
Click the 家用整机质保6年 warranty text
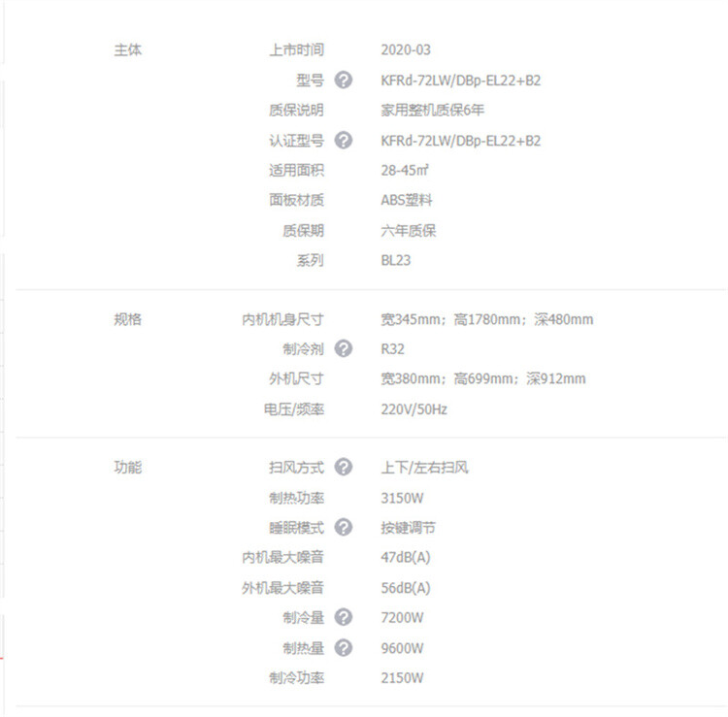tap(433, 110)
